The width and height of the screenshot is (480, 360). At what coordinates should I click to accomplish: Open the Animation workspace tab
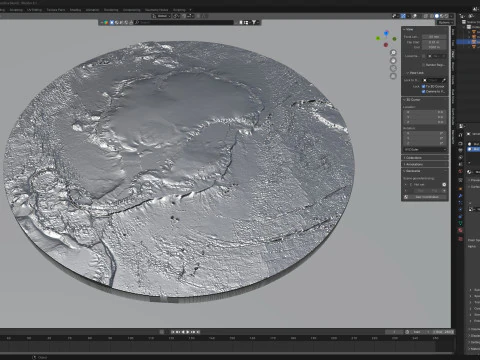click(x=92, y=10)
